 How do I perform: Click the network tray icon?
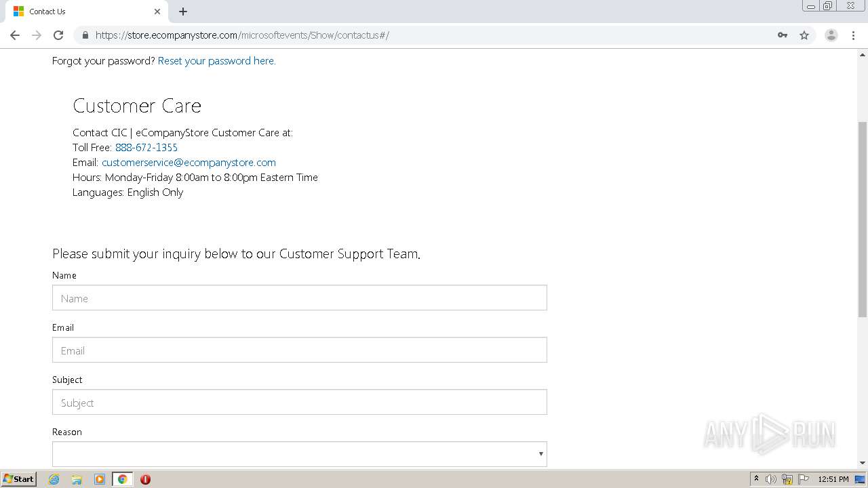pos(787,479)
